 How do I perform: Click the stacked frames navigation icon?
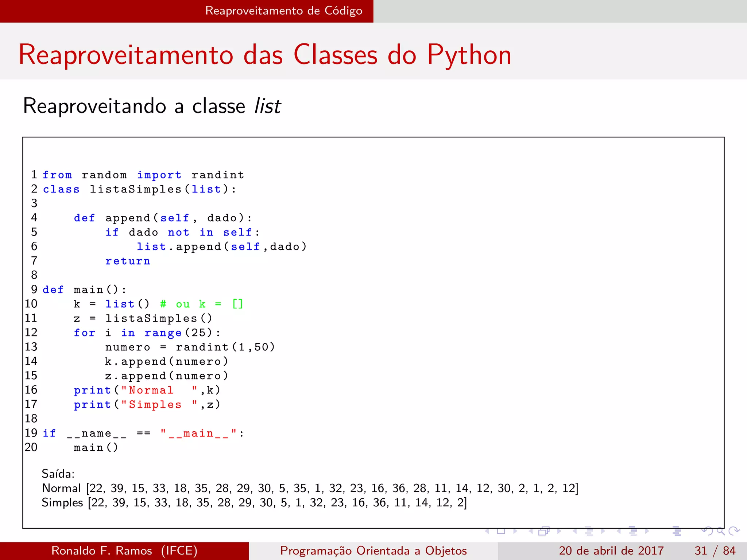pyautogui.click(x=544, y=531)
